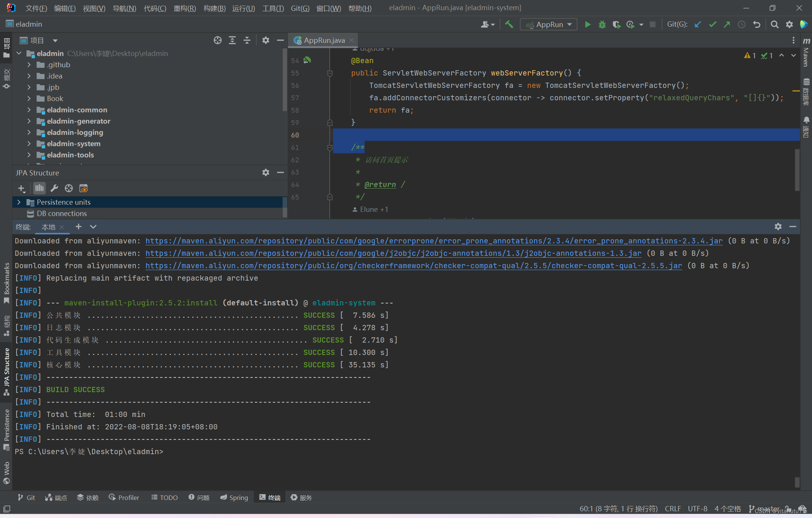Jump to next highlighted error arrow
The image size is (812, 518).
pos(794,56)
